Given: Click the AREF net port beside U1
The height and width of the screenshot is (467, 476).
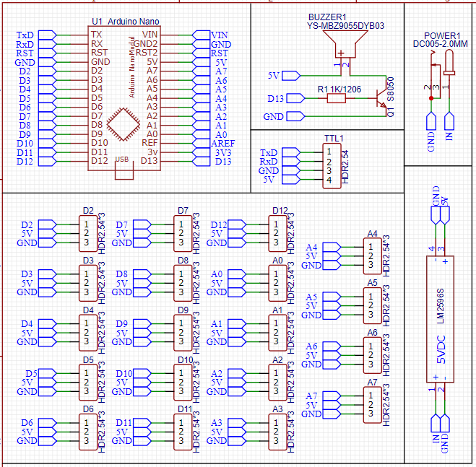Looking at the screenshot, I should [202, 143].
